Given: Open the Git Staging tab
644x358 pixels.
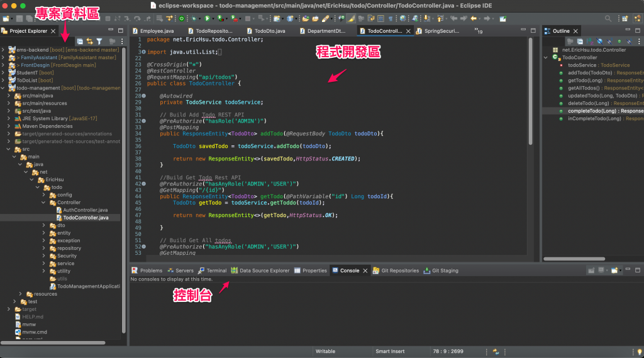Looking at the screenshot, I should (445, 271).
